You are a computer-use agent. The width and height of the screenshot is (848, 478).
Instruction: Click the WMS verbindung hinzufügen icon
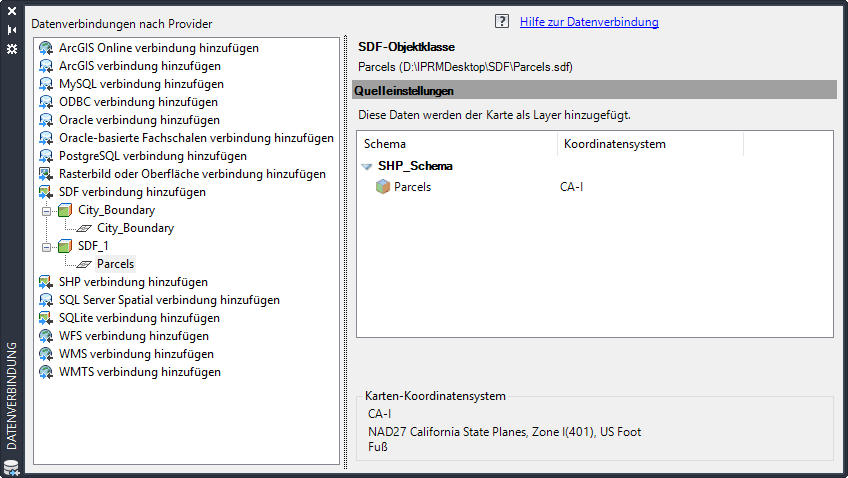pyautogui.click(x=46, y=354)
